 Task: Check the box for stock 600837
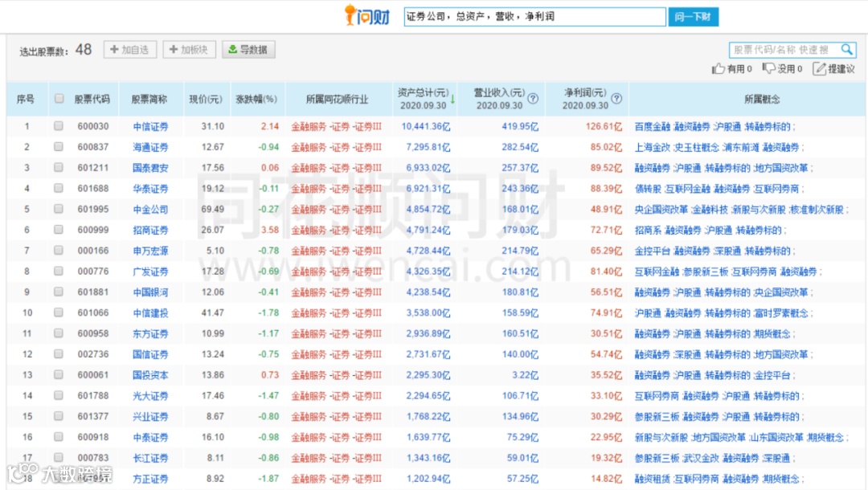point(59,146)
